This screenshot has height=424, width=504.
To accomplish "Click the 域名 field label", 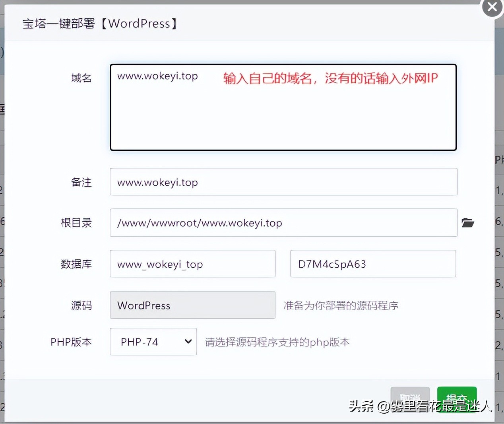I will click(81, 78).
